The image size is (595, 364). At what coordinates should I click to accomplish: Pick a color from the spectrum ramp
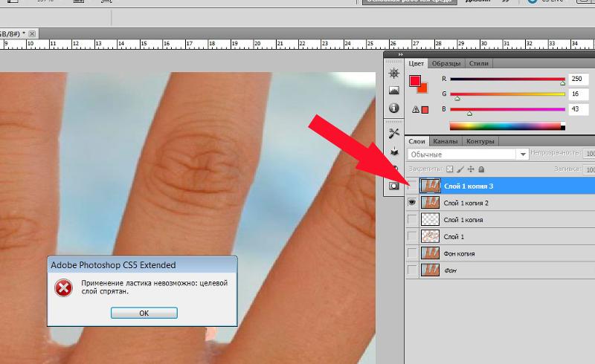pyautogui.click(x=507, y=126)
